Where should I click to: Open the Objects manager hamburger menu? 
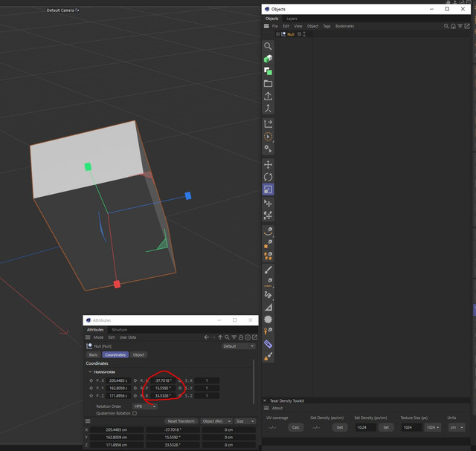tap(266, 27)
